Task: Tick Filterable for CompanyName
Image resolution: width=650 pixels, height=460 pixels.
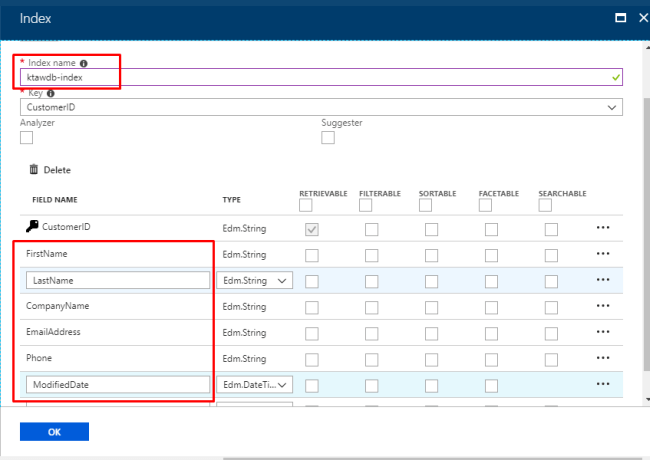Action: pos(371,308)
